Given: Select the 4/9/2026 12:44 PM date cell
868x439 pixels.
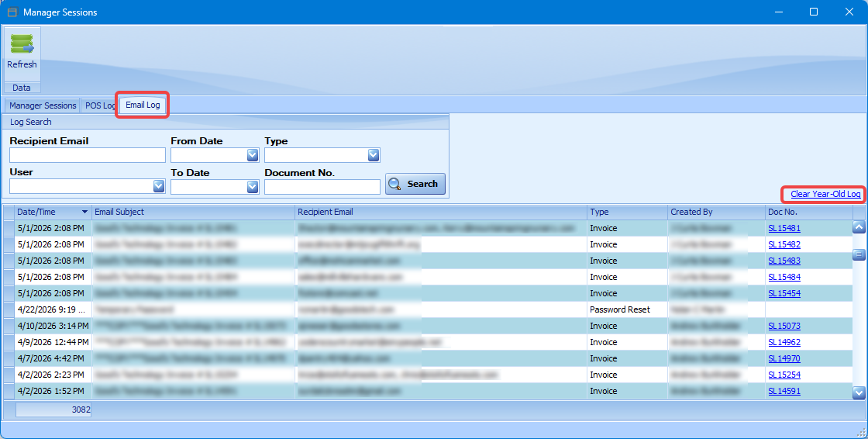Looking at the screenshot, I should [53, 342].
